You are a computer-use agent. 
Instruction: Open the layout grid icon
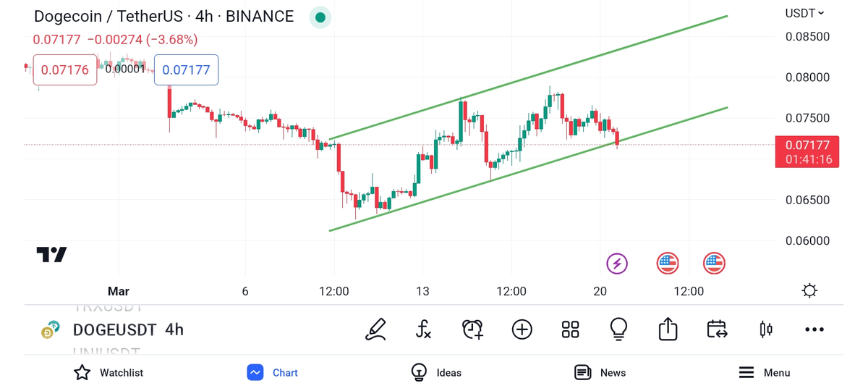(x=570, y=329)
